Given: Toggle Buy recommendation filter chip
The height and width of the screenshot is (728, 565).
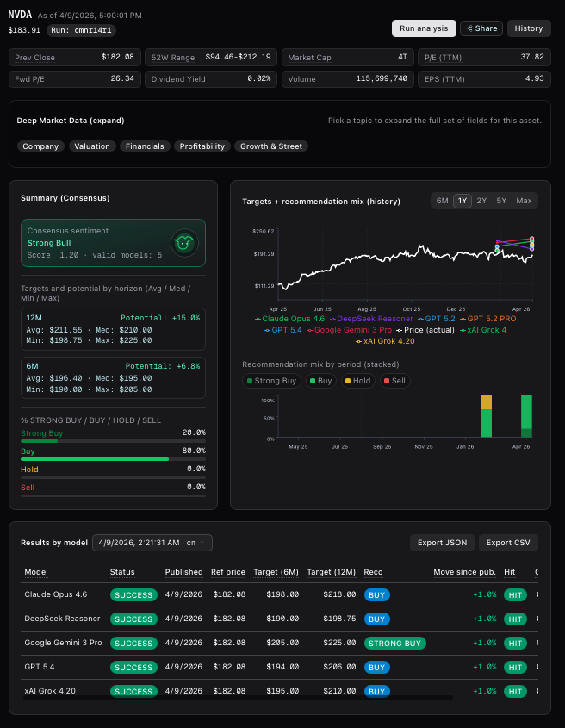Looking at the screenshot, I should coord(320,381).
